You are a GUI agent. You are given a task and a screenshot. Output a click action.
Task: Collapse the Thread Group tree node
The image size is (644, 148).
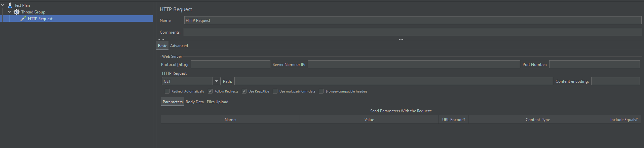[x=9, y=12]
